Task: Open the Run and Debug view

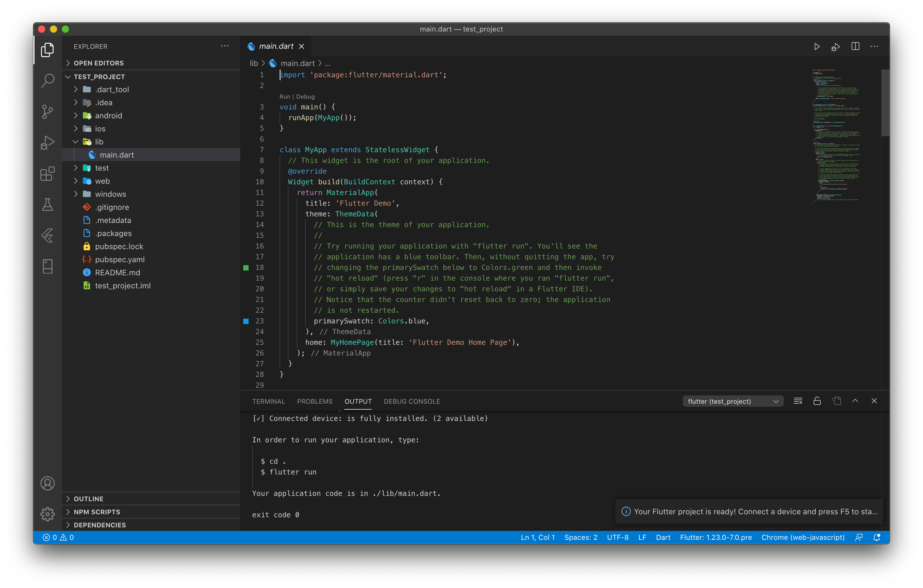Action: 48,143
